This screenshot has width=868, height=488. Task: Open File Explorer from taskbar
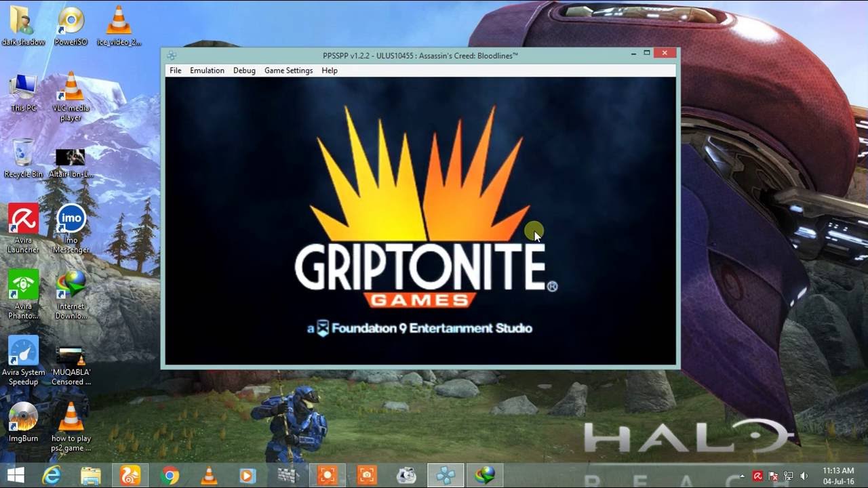90,476
